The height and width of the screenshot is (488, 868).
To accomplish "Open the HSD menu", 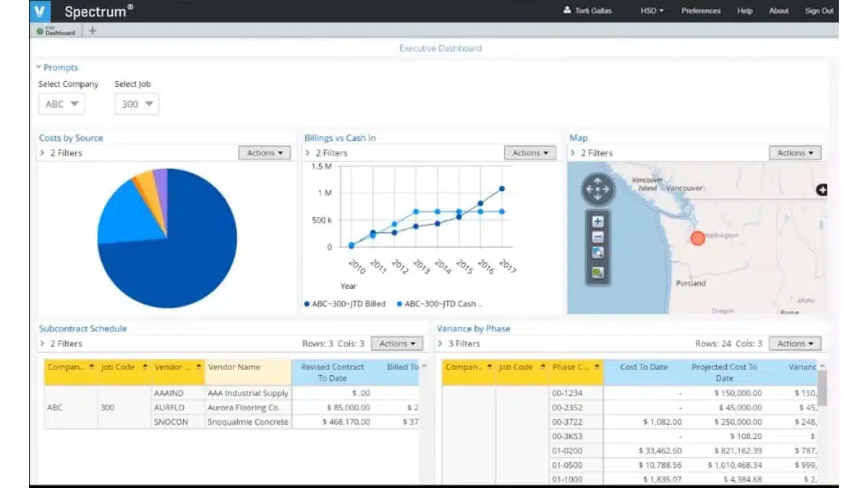I will (652, 11).
